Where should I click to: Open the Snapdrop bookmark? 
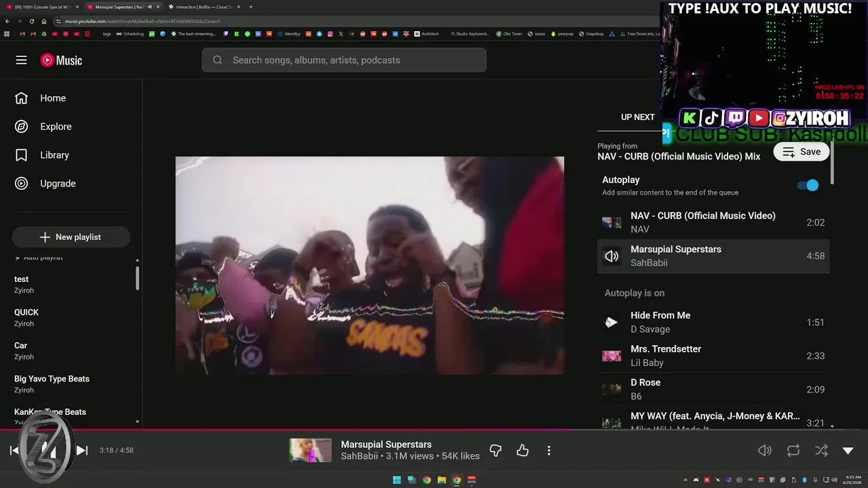591,34
